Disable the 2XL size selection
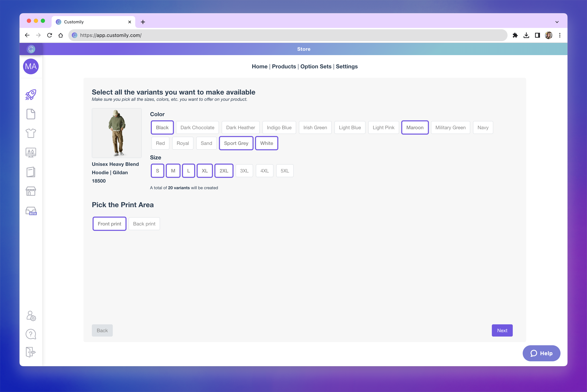 click(x=224, y=171)
